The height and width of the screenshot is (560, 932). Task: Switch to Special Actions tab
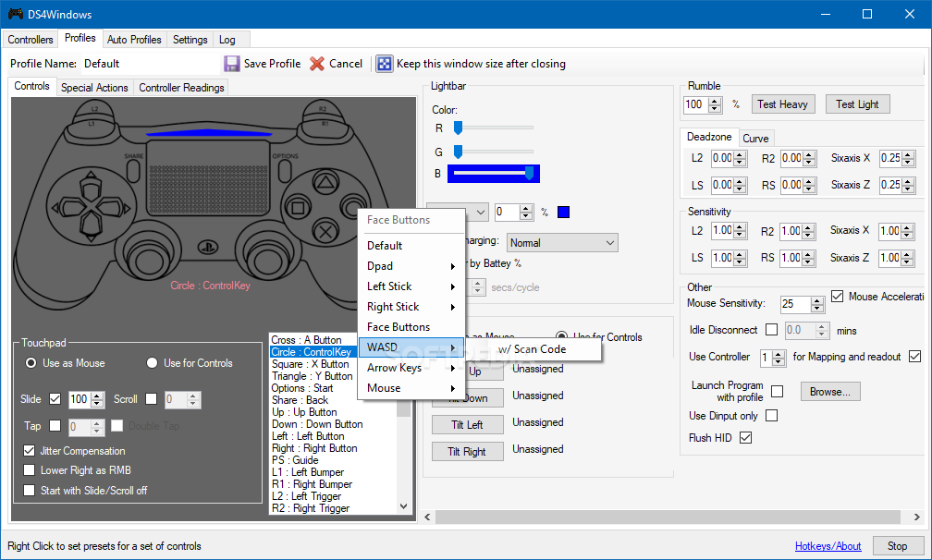click(x=94, y=87)
